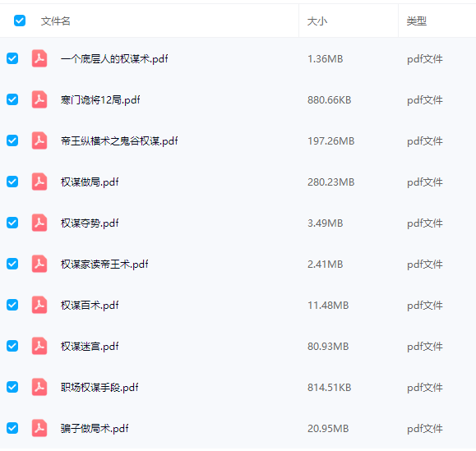Open file 权谋做局.pdf
The height and width of the screenshot is (451, 476).
point(90,182)
